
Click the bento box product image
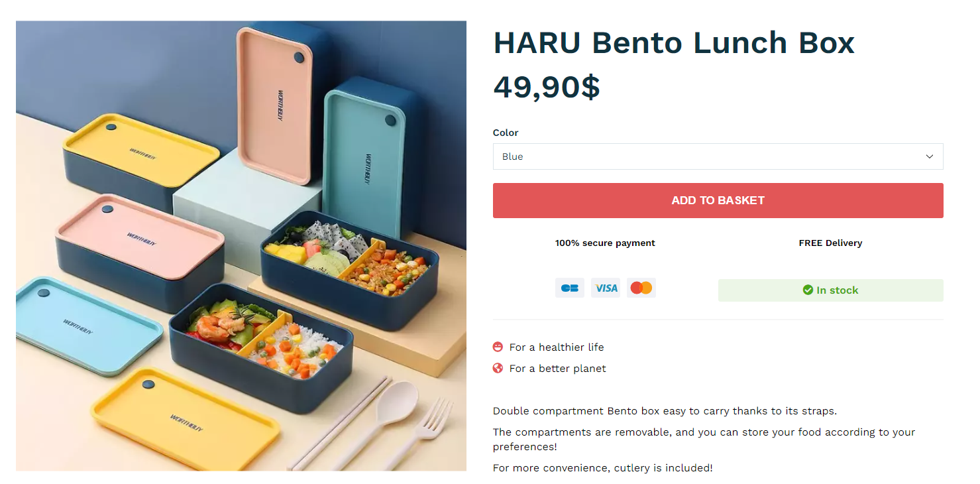click(x=241, y=246)
